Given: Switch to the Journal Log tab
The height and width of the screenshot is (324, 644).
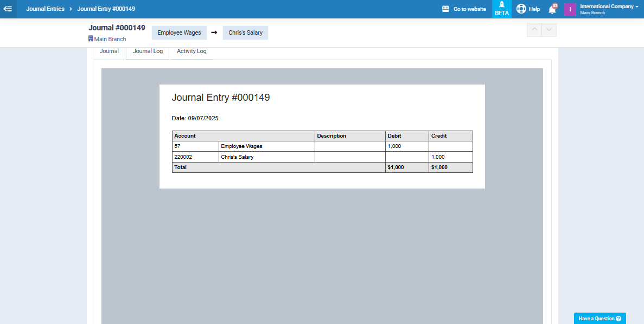Looking at the screenshot, I should point(148,51).
